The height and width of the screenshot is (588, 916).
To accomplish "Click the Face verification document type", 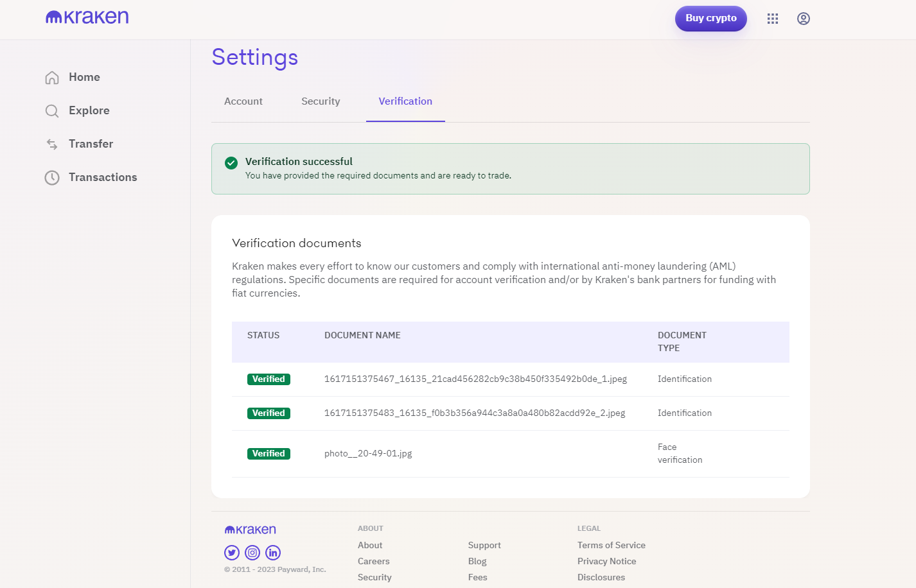I will [x=680, y=454].
